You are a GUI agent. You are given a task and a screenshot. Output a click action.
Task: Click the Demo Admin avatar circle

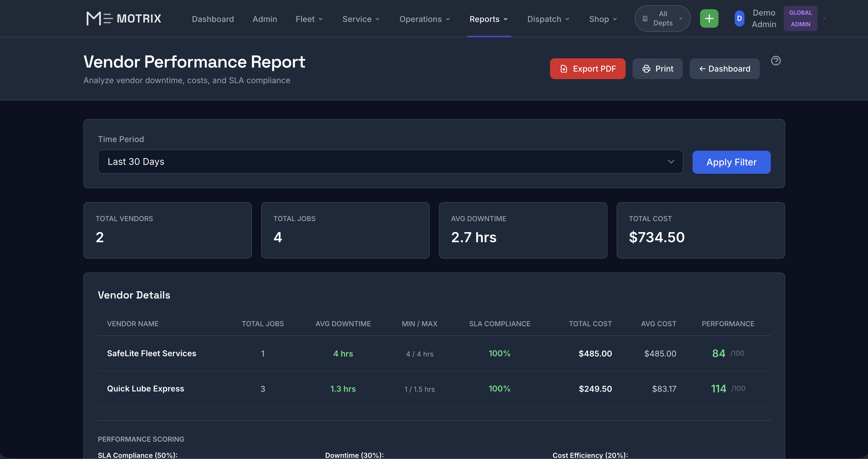coord(739,18)
